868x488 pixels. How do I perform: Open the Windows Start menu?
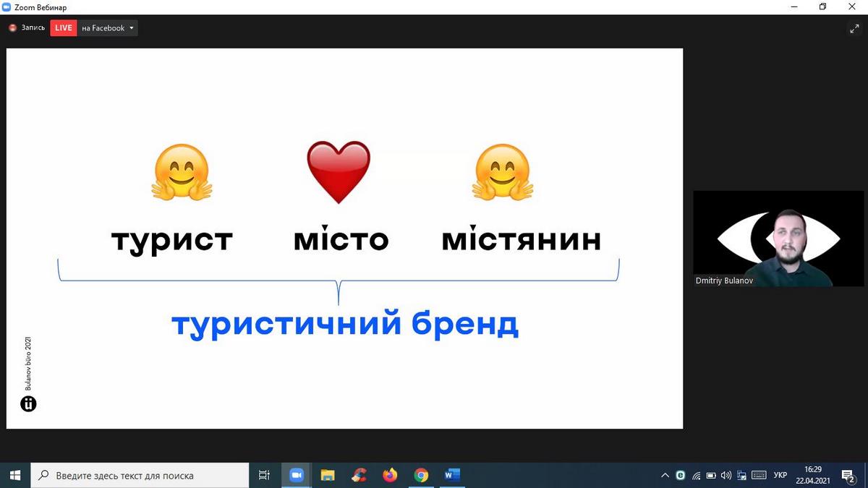coord(14,475)
